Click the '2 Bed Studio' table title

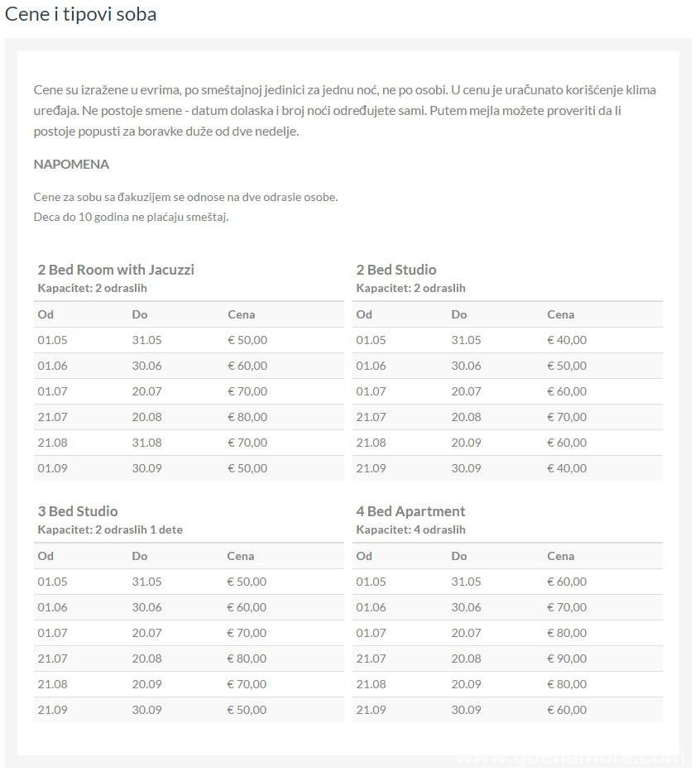click(396, 270)
